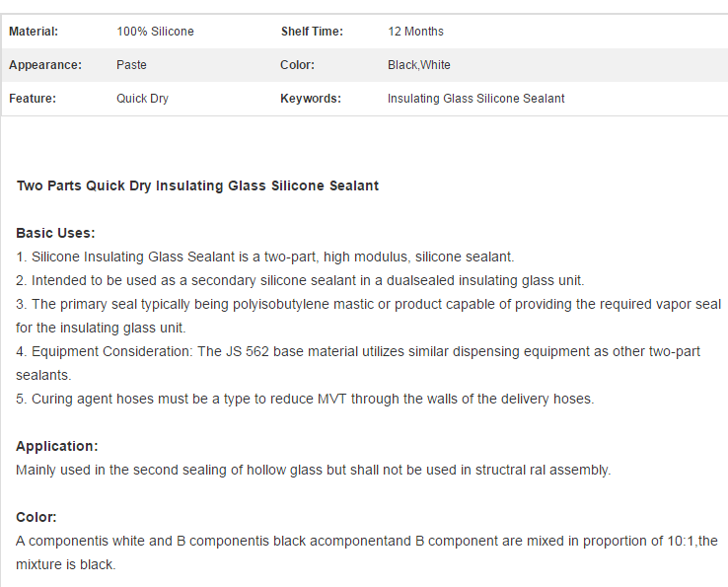Click the Basic Uses heading

coord(55,233)
